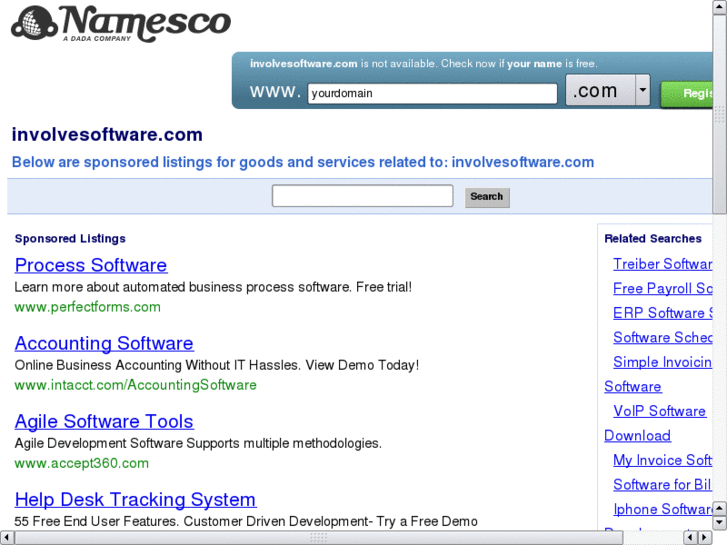Open the Process Software listing

(91, 265)
